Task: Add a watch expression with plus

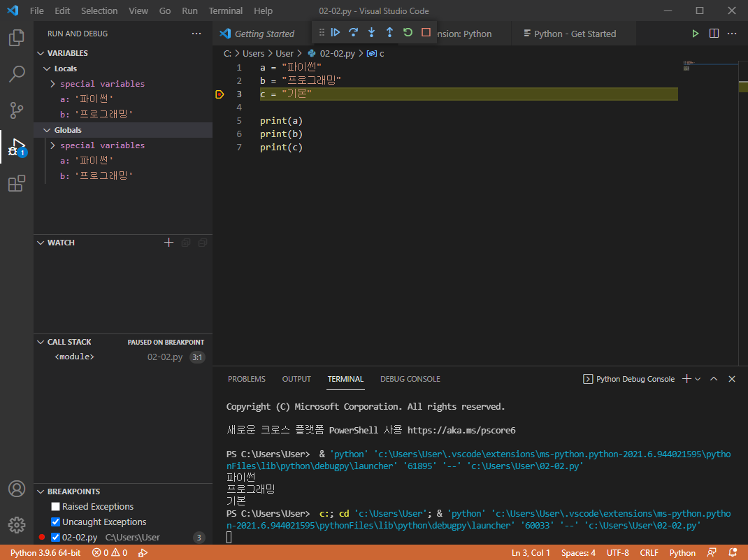Action: click(x=169, y=243)
